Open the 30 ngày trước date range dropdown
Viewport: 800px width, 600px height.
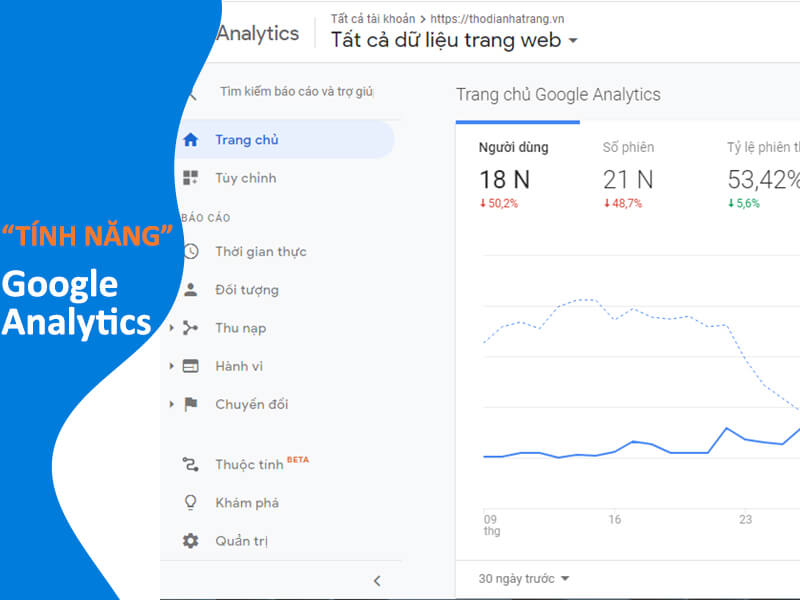click(x=523, y=579)
